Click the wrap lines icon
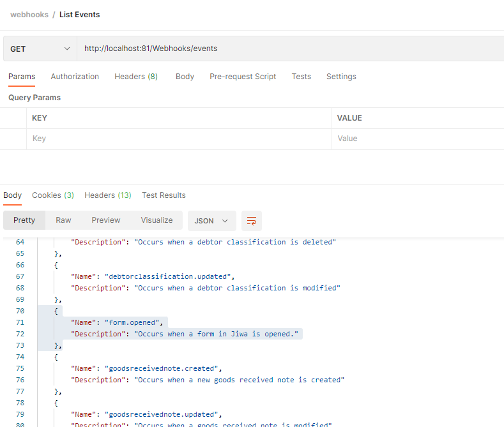Screen dimensions: 504x427 click(252, 221)
